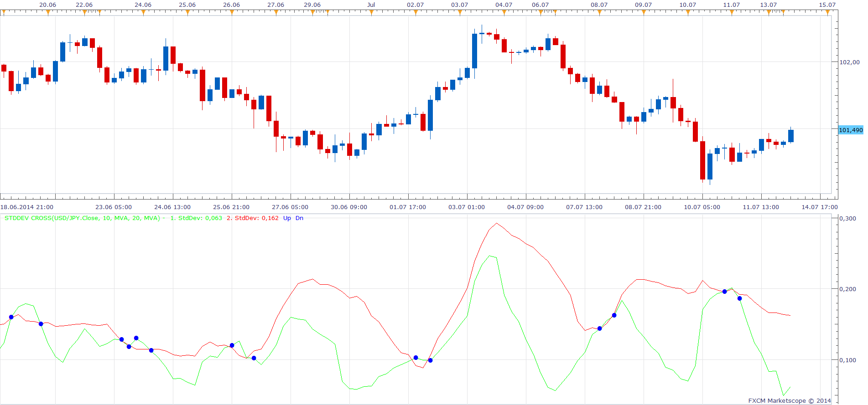Click the 18.06.2014 21:00 time axis label
The height and width of the screenshot is (405, 868).
(x=27, y=207)
